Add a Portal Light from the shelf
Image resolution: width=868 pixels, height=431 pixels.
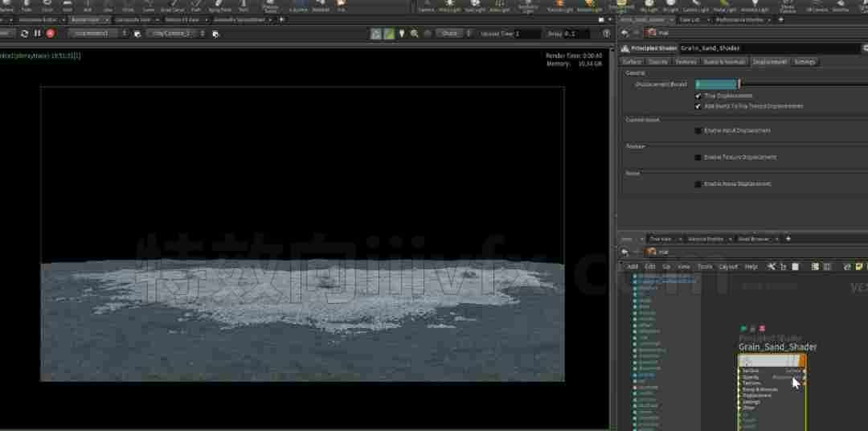pos(725,5)
